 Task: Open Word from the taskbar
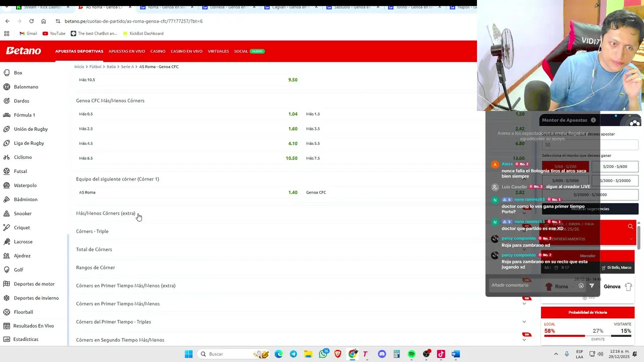pos(455,354)
